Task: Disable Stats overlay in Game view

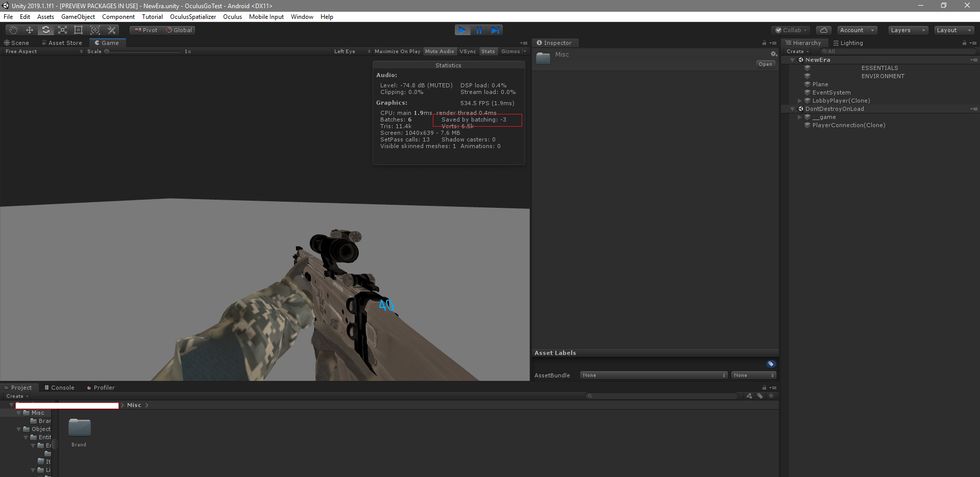Action: tap(488, 51)
